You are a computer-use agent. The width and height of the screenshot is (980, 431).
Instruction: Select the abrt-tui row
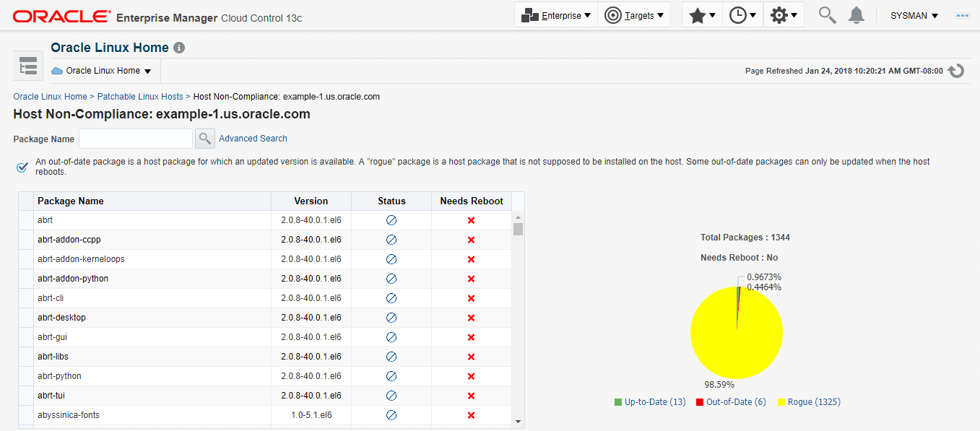265,396
